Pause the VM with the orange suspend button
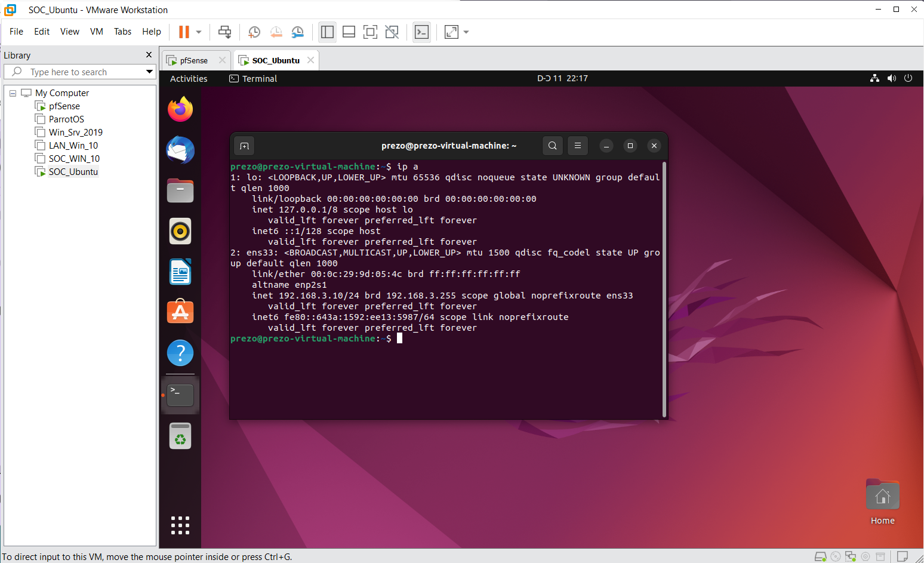Viewport: 924px width, 563px height. coord(184,32)
